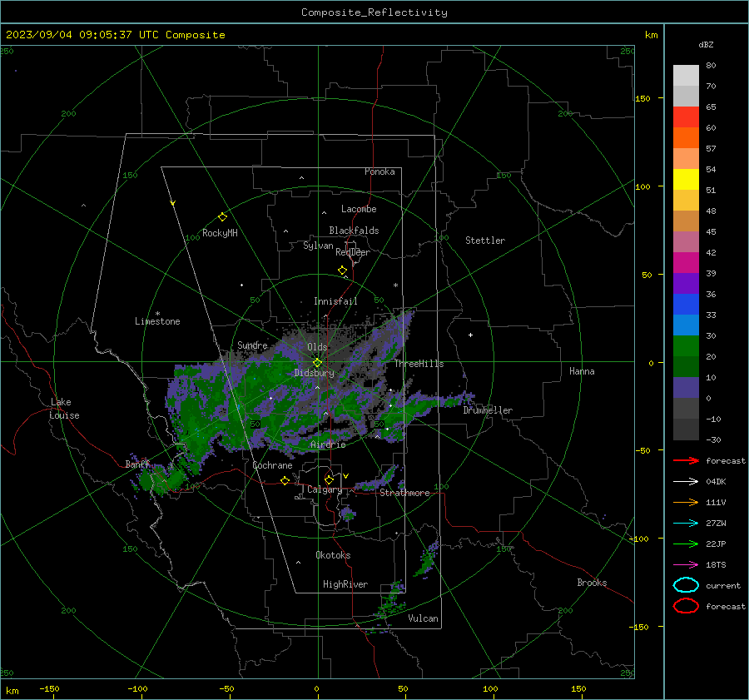Click the Didsbury town label

(314, 373)
